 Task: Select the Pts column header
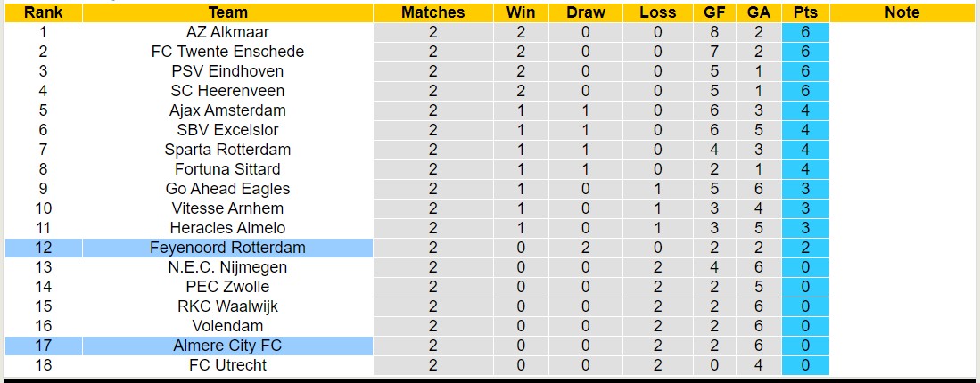[x=805, y=12]
